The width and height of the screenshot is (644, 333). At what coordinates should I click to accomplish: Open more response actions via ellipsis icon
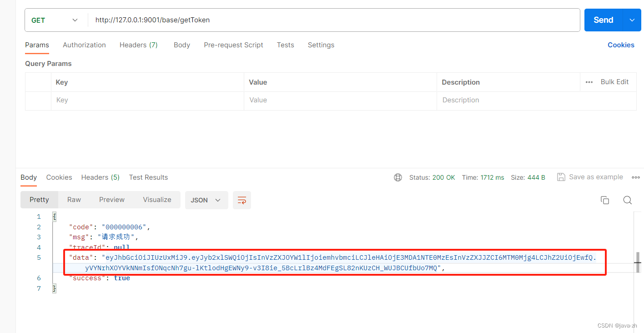tap(635, 177)
